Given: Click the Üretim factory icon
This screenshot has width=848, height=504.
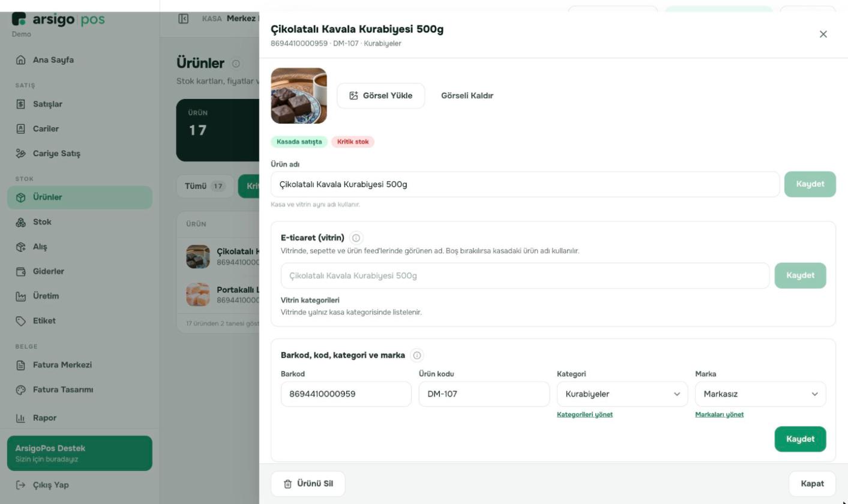Looking at the screenshot, I should tap(21, 296).
